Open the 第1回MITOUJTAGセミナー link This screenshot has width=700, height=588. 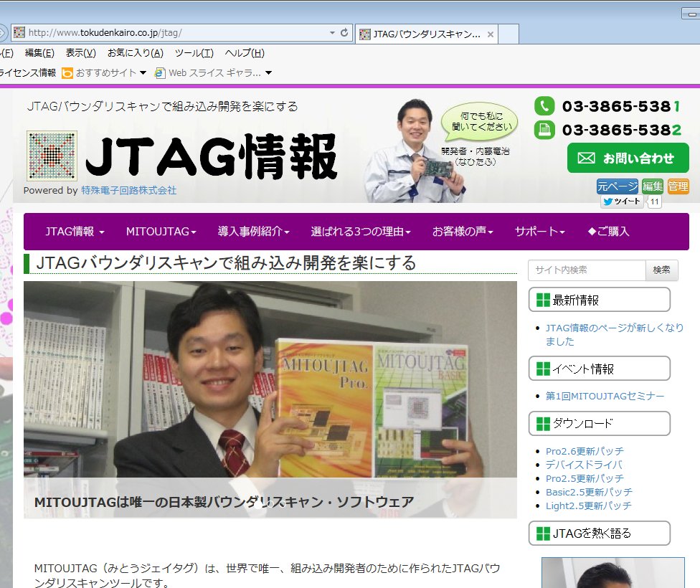pos(605,396)
